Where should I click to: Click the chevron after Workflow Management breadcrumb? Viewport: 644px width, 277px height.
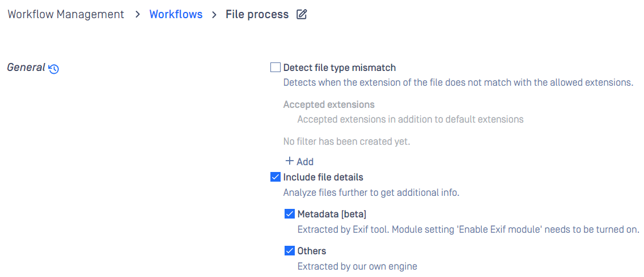pos(138,15)
